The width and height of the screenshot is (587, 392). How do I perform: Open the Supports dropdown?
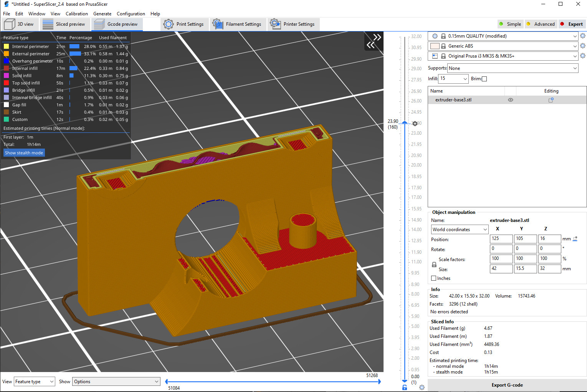point(513,68)
